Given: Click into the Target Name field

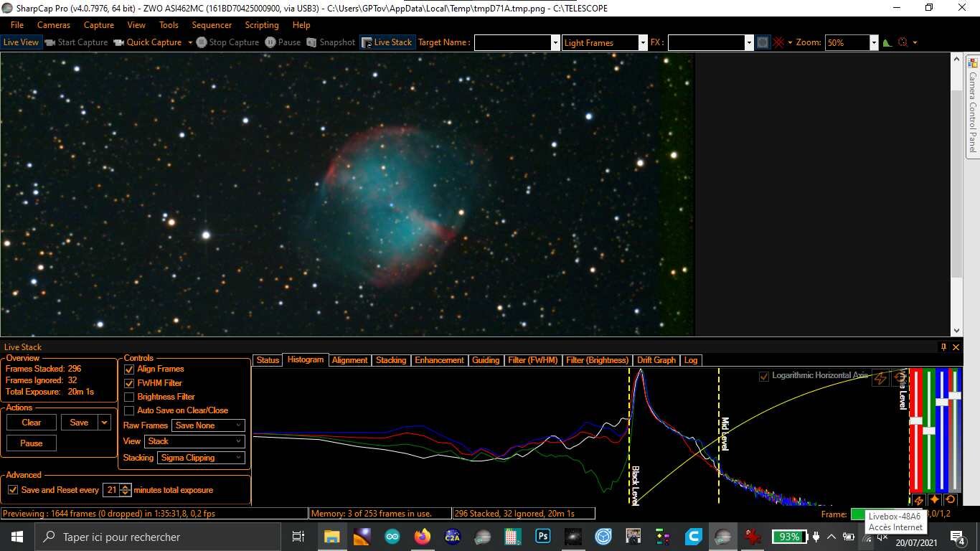Looking at the screenshot, I should 512,42.
